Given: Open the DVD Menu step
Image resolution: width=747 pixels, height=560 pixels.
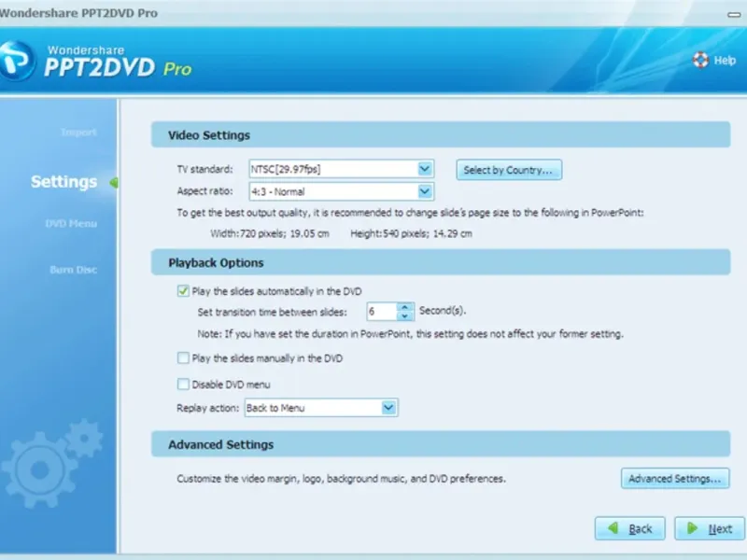Looking at the screenshot, I should click(x=71, y=223).
